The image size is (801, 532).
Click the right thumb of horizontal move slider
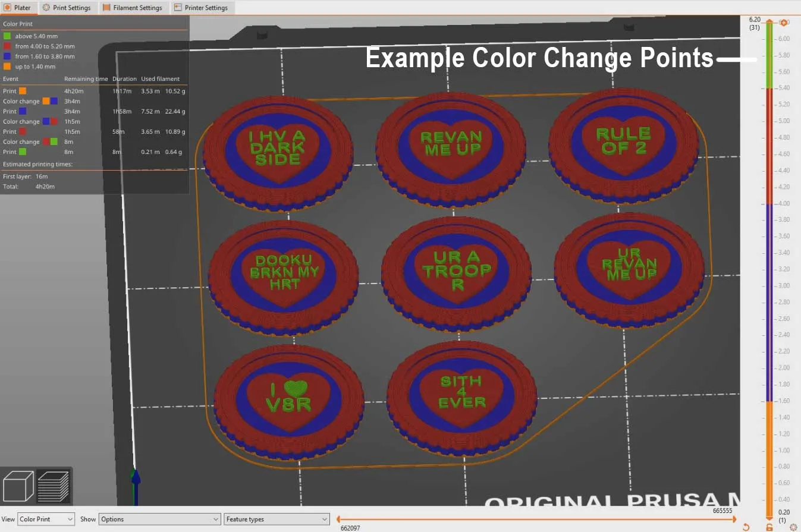pos(734,519)
